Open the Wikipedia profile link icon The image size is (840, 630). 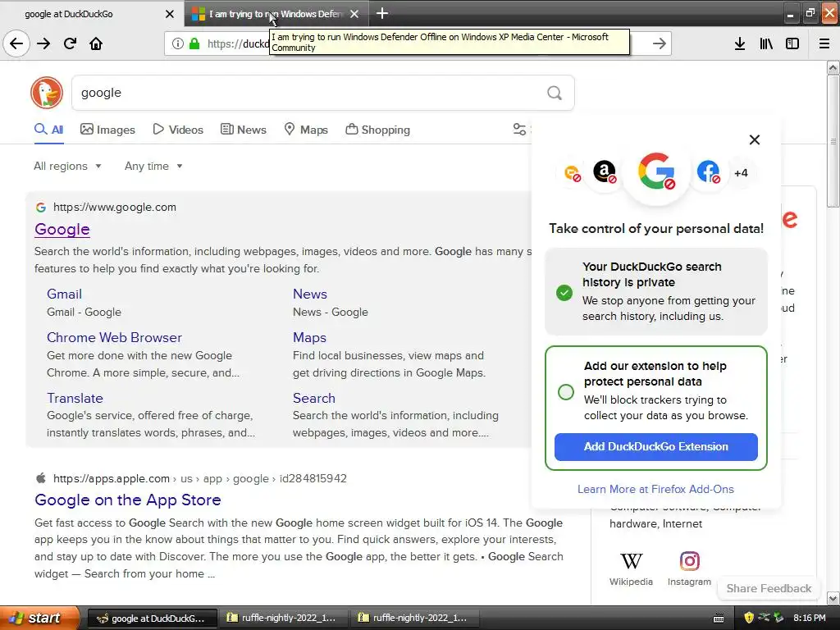click(631, 561)
